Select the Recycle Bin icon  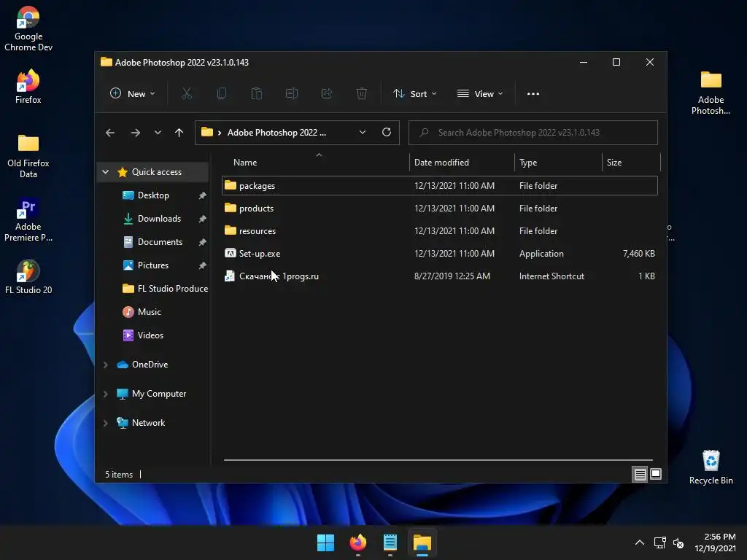pyautogui.click(x=711, y=467)
